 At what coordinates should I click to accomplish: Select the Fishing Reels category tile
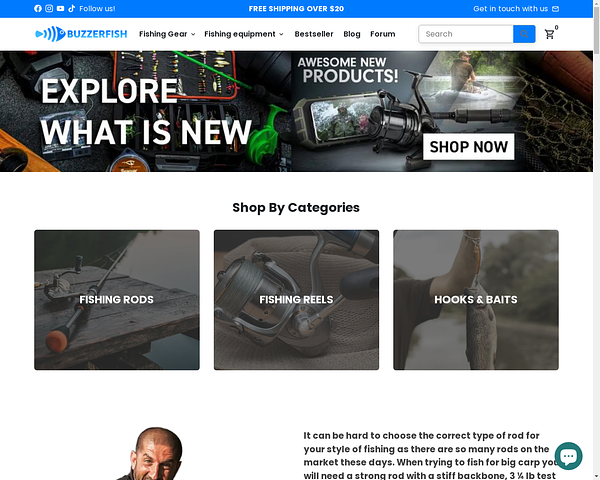[x=296, y=300]
